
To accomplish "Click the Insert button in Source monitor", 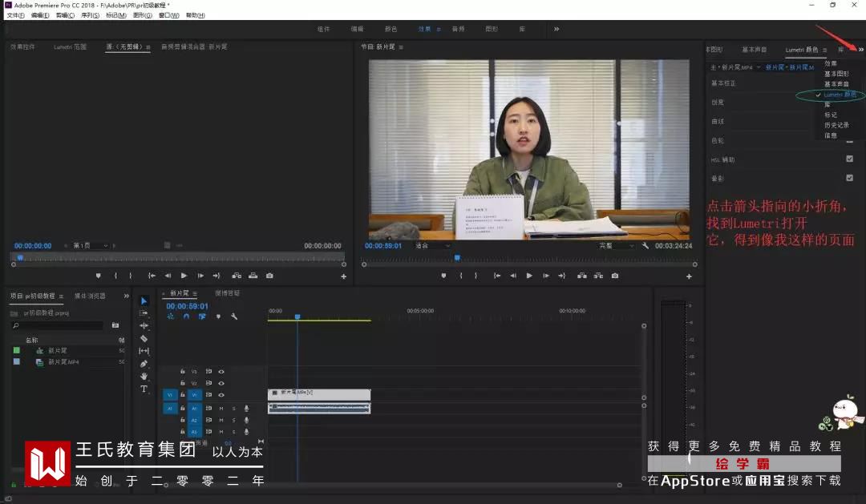I will click(x=237, y=276).
